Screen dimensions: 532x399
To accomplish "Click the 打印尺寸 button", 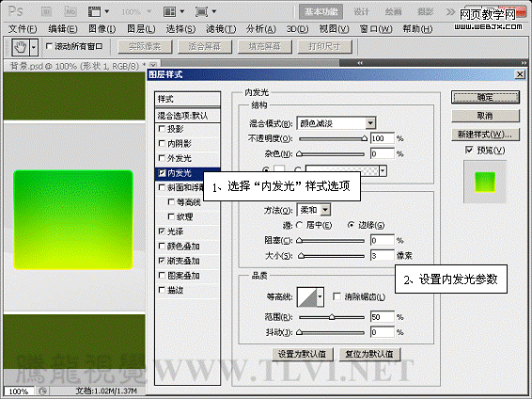I will click(324, 46).
